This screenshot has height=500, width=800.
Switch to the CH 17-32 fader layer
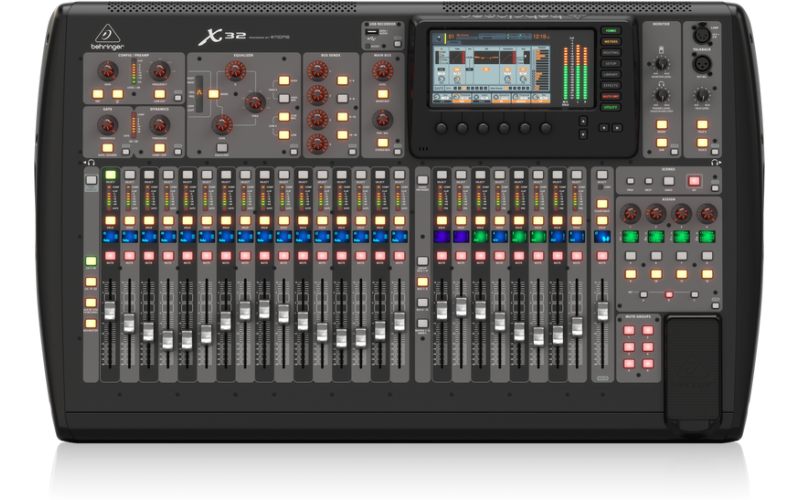91,282
